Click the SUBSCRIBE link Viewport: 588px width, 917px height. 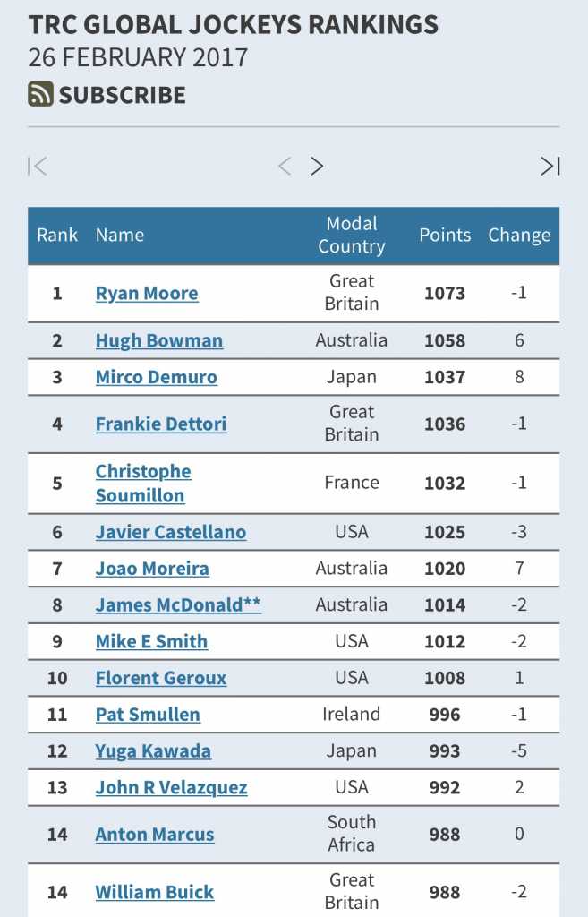[x=123, y=94]
